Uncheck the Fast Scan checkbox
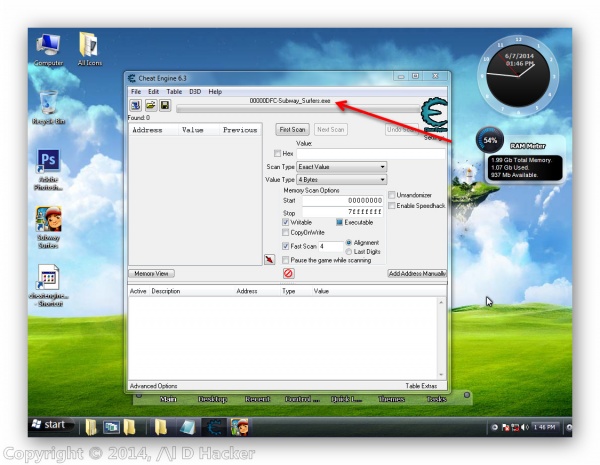 pos(285,246)
